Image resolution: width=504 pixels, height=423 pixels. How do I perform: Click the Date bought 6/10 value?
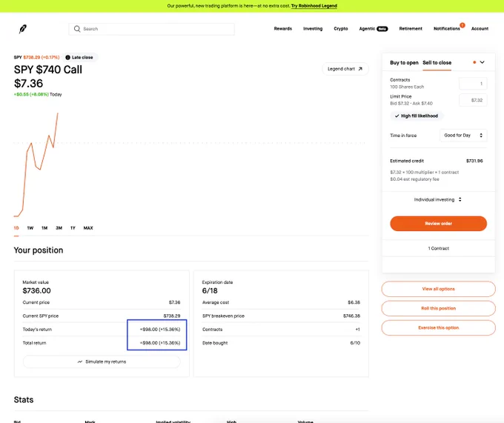[x=355, y=343]
